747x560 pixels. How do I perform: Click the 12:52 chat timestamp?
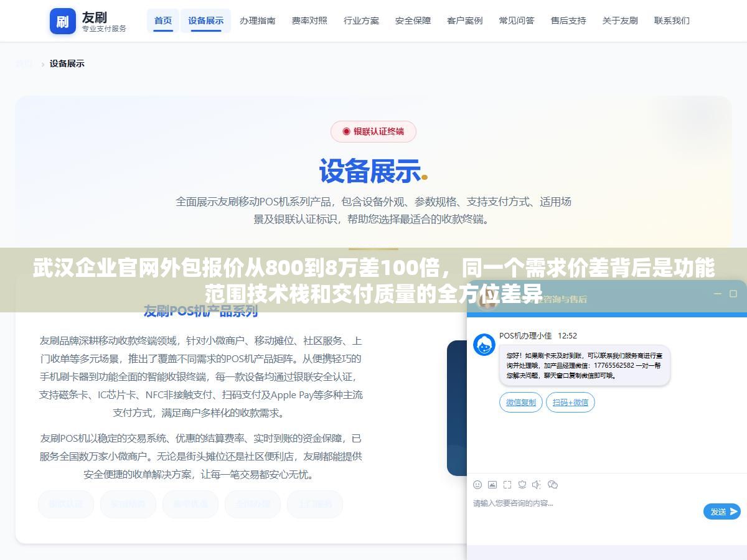pyautogui.click(x=567, y=336)
